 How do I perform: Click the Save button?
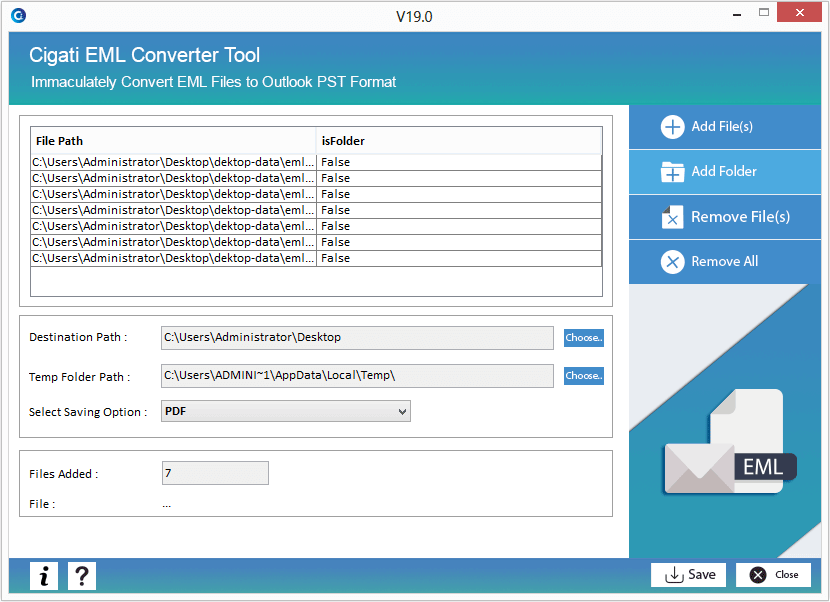coord(688,574)
